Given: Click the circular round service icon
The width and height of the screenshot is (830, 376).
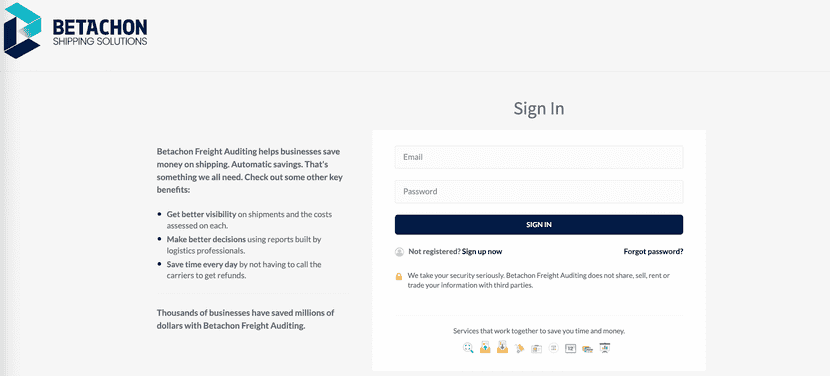Looking at the screenshot, I should point(554,347).
